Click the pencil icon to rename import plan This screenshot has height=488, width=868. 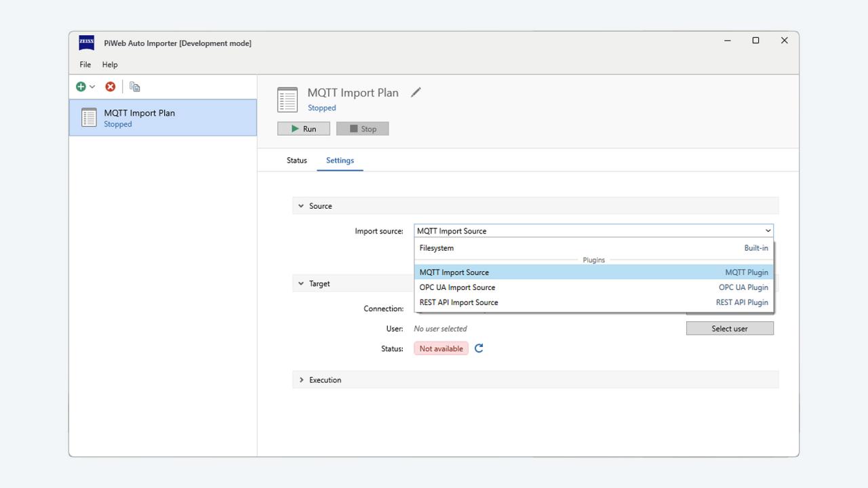coord(416,92)
